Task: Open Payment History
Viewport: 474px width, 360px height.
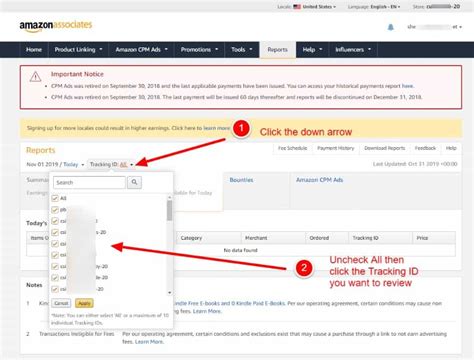Action: coord(336,148)
